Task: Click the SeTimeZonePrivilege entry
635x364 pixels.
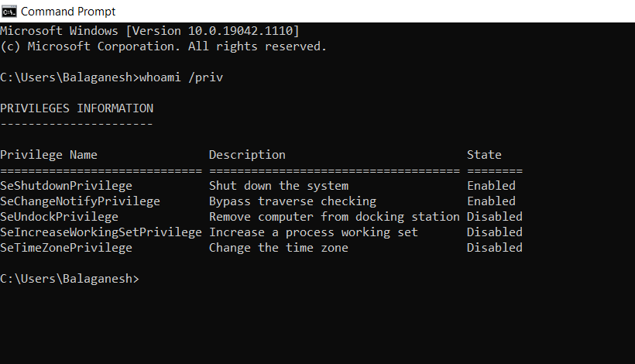Action: tap(66, 248)
